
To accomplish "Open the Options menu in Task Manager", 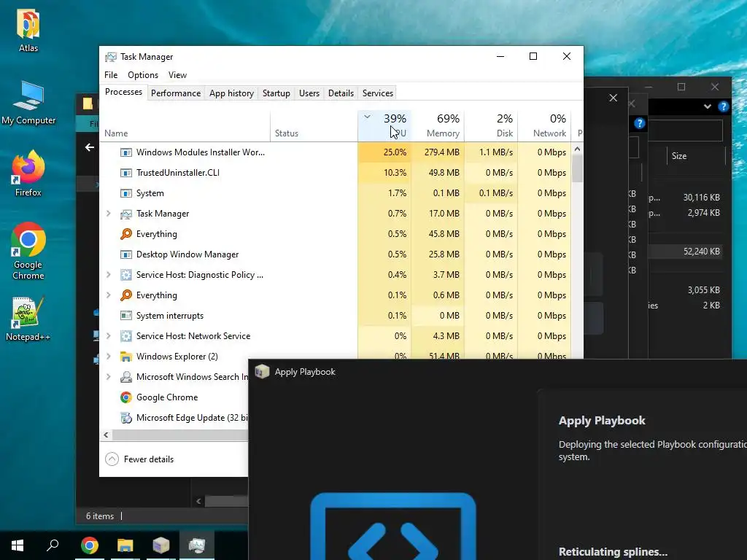I will pyautogui.click(x=143, y=75).
